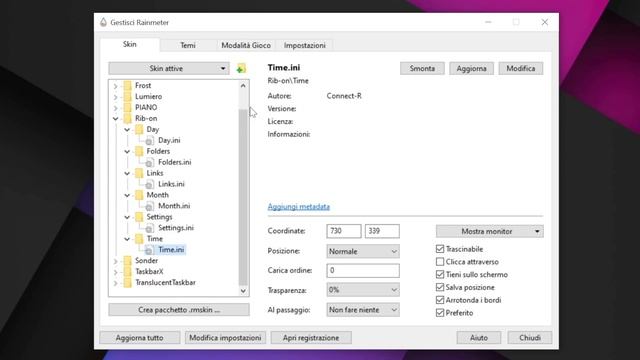
Task: Click the Folders folder icon
Action: (x=139, y=151)
